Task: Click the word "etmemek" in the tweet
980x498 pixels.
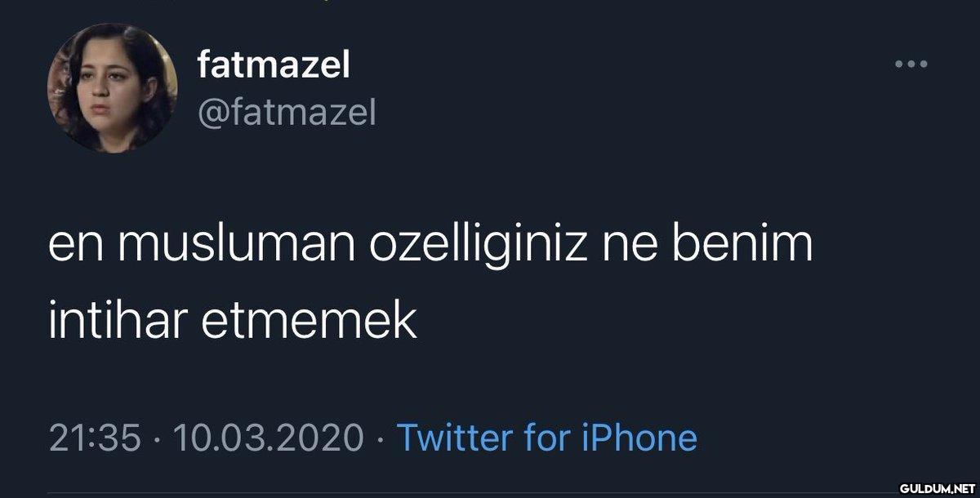Action: click(x=307, y=322)
